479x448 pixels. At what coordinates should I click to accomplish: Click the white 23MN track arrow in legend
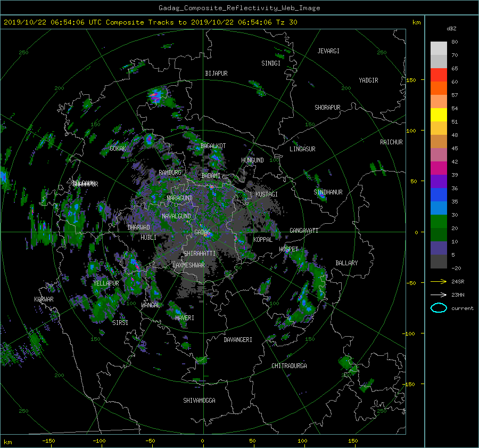tap(439, 295)
